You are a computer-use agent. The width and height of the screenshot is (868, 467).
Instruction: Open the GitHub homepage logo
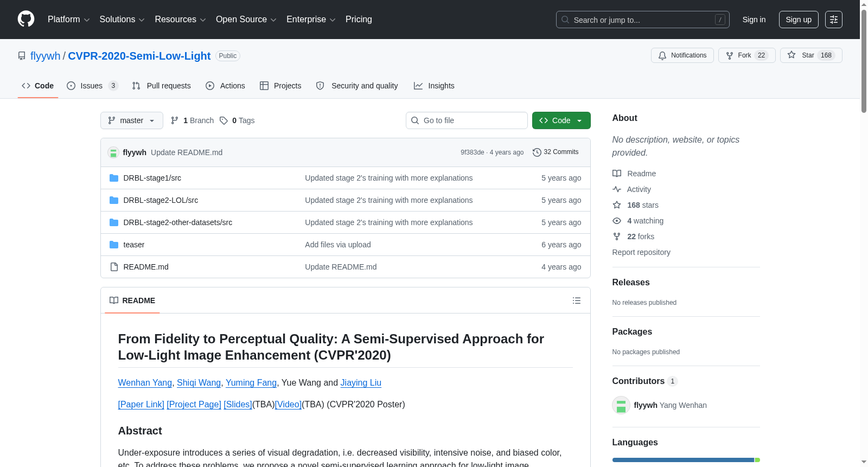tap(26, 20)
